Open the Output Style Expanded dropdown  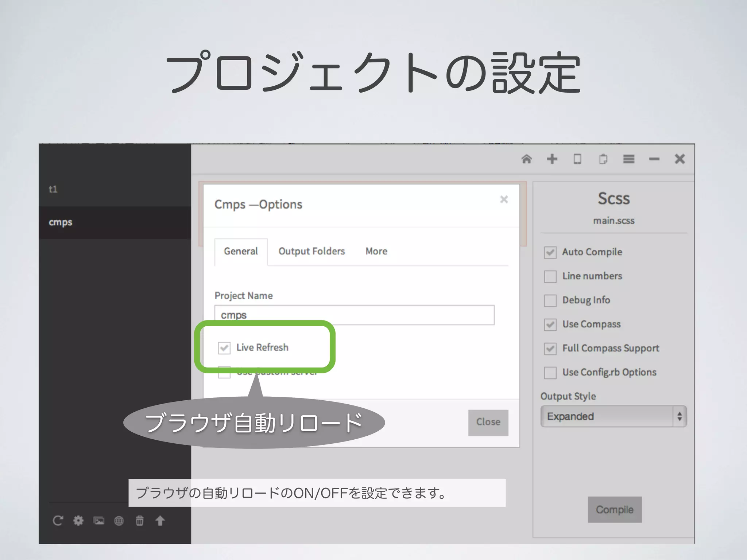pos(614,416)
